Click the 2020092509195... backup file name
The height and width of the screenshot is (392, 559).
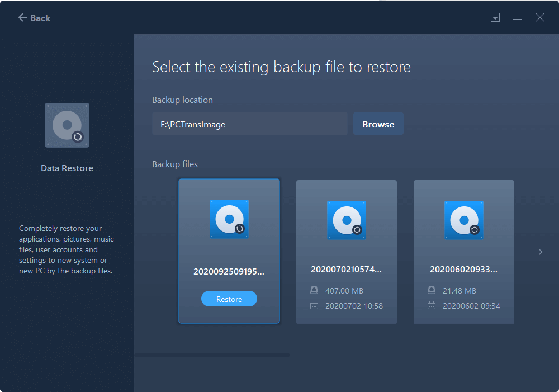pos(229,271)
